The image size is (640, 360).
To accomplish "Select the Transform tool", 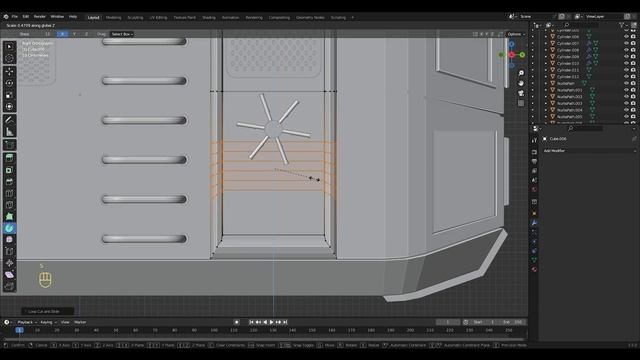I will 9,107.
